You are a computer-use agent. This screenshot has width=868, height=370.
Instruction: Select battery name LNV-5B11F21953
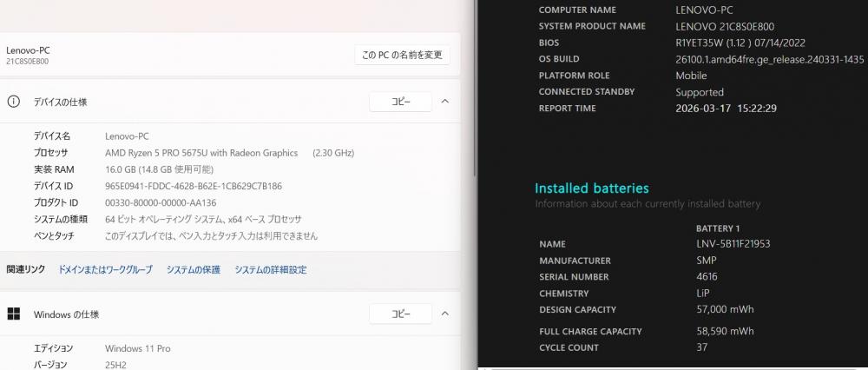click(x=733, y=244)
